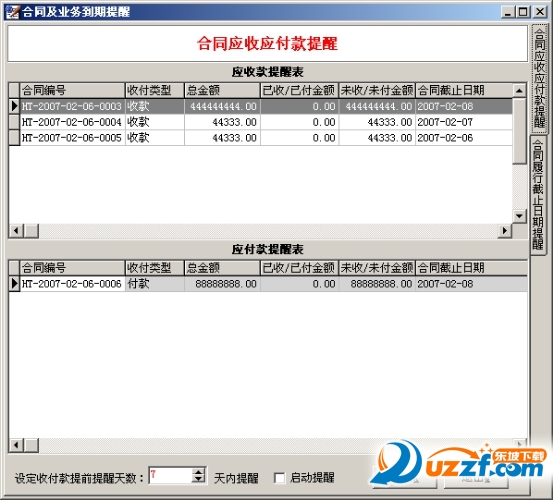The image size is (554, 501).
Task: Click the reminder days input field
Action: 171,476
